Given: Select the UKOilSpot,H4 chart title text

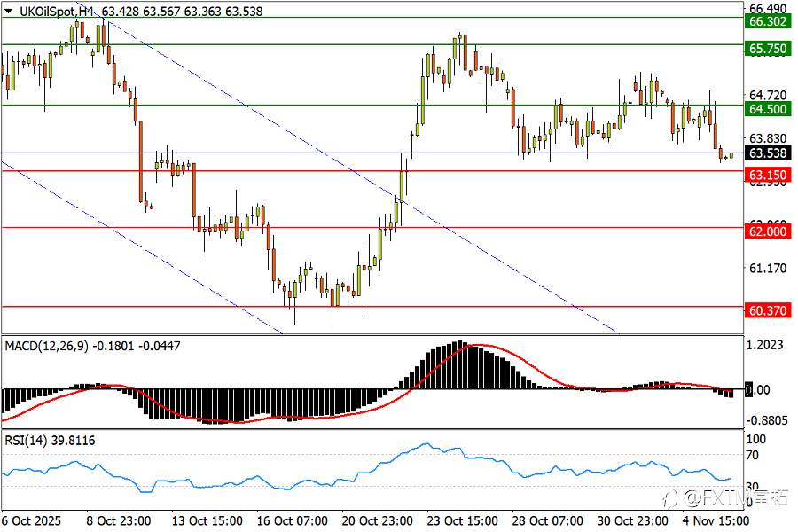Looking at the screenshot, I should click(x=57, y=11).
